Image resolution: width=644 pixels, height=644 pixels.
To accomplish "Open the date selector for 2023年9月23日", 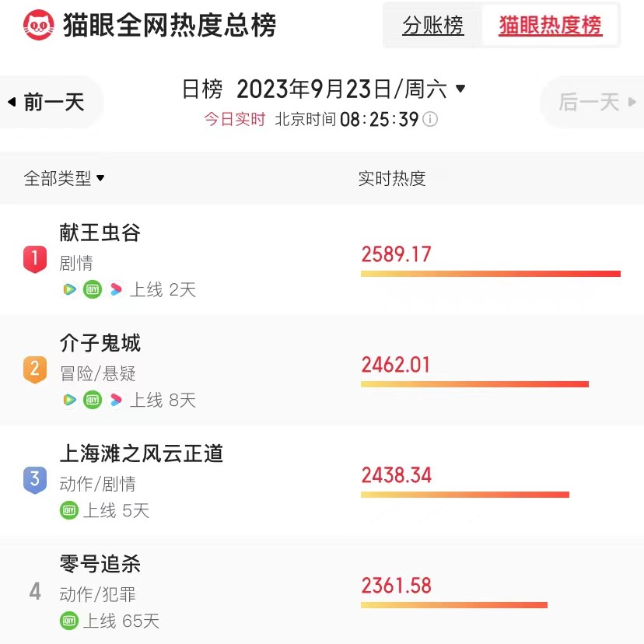I will [x=350, y=89].
